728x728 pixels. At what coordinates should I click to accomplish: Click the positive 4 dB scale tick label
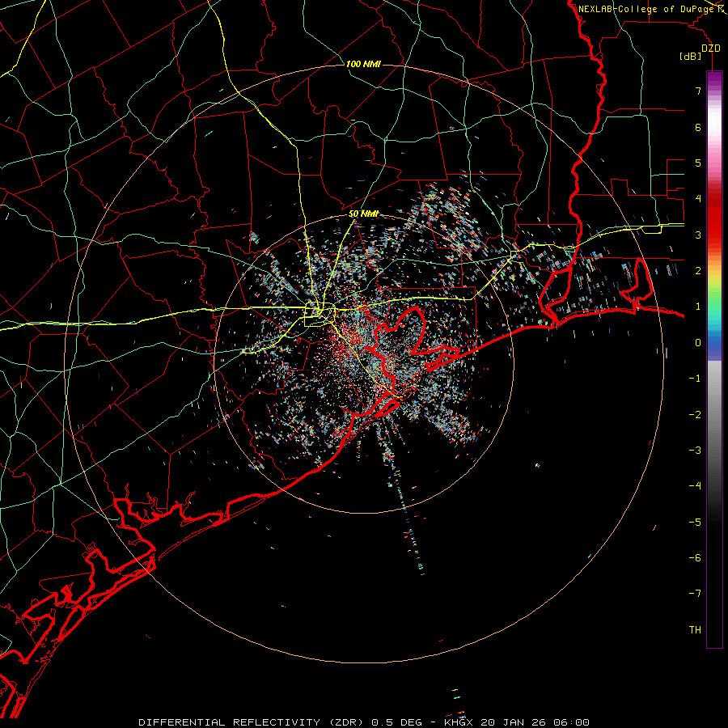coord(698,199)
